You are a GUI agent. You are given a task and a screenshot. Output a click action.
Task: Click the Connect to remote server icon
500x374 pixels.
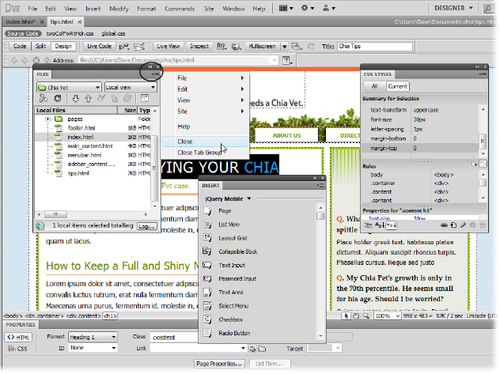tap(43, 98)
